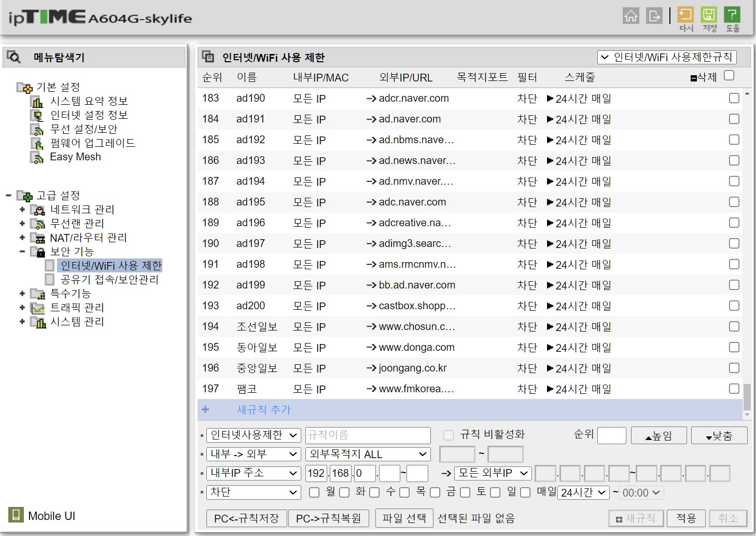Check the delete box for rule ad193

[734, 160]
